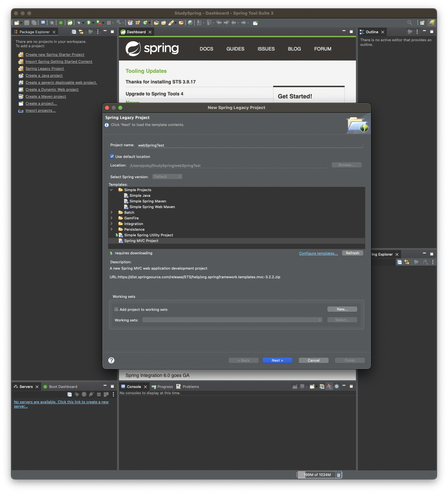Click the Search magnifier icon in the top right
The height and width of the screenshot is (493, 448).
[x=410, y=23]
